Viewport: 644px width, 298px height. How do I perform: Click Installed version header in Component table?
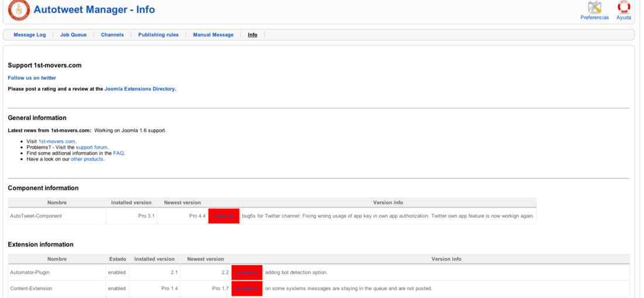click(131, 203)
